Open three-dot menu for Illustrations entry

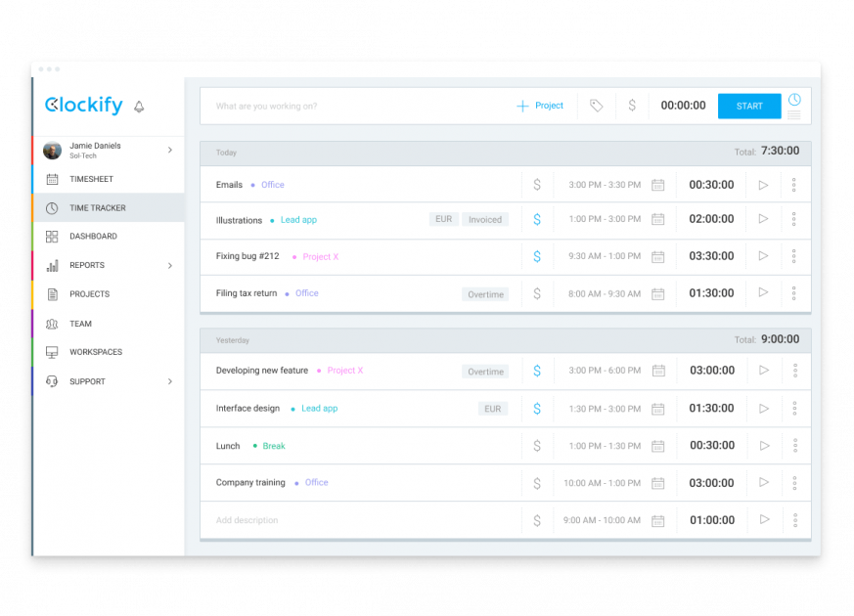pos(793,219)
